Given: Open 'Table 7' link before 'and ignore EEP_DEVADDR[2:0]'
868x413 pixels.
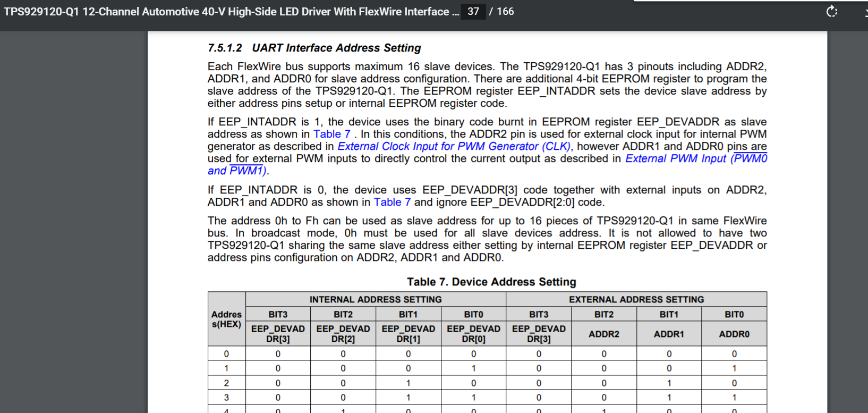Looking at the screenshot, I should (393, 202).
